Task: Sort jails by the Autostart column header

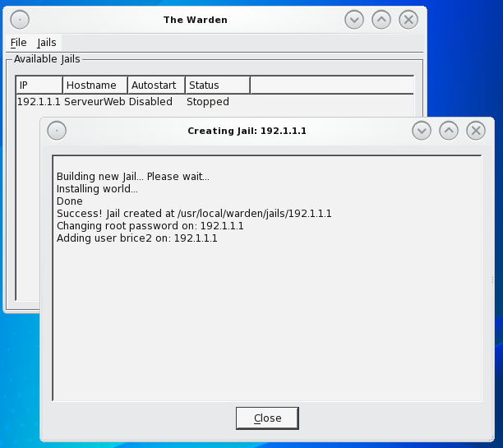Action: [x=156, y=85]
